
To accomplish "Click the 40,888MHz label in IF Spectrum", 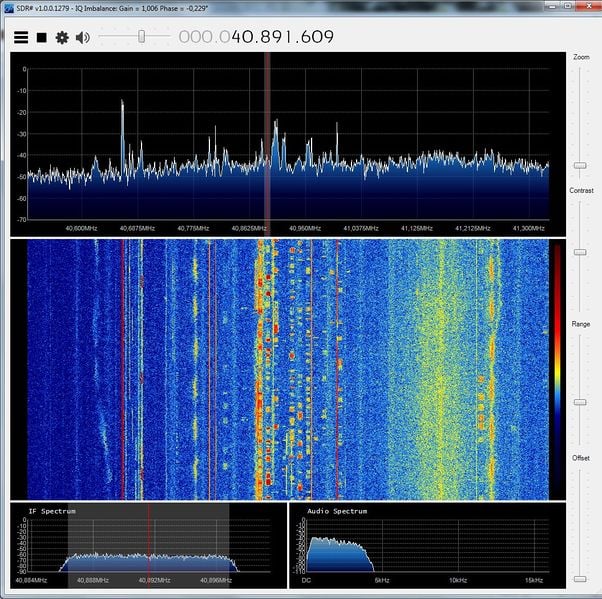I will tap(93, 580).
